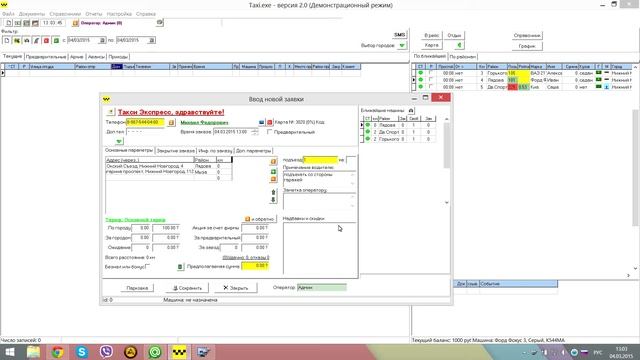
Task: Switch to the Архив tab
Action: point(76,57)
